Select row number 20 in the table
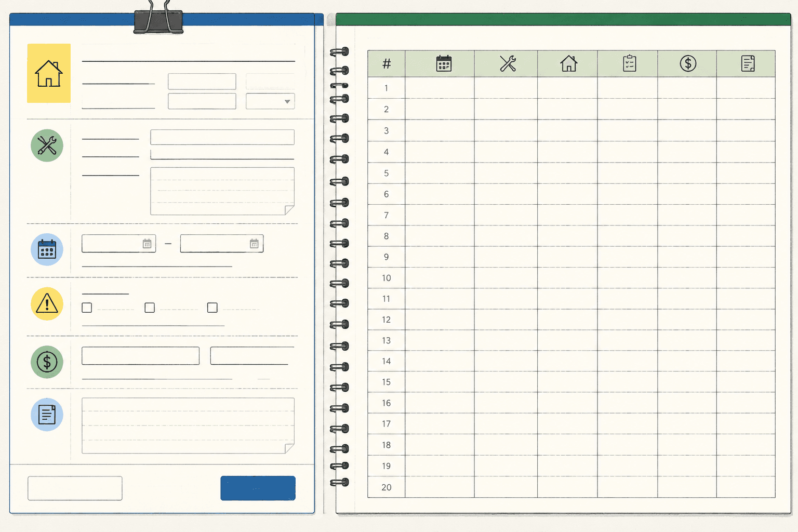This screenshot has width=798, height=532. (571, 487)
